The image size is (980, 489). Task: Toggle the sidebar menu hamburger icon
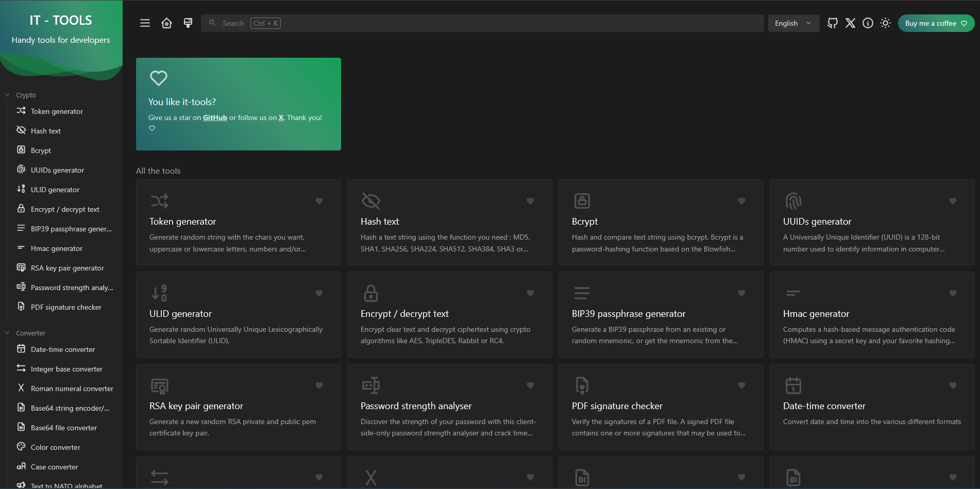point(145,23)
